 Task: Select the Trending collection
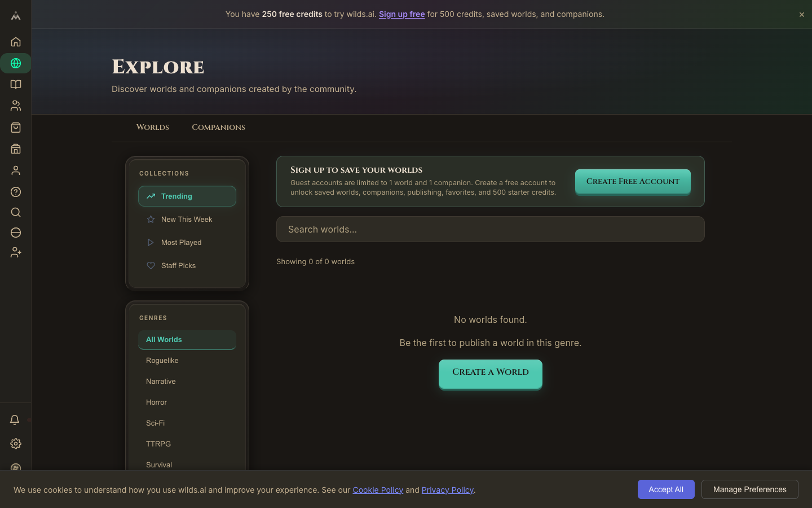point(187,196)
